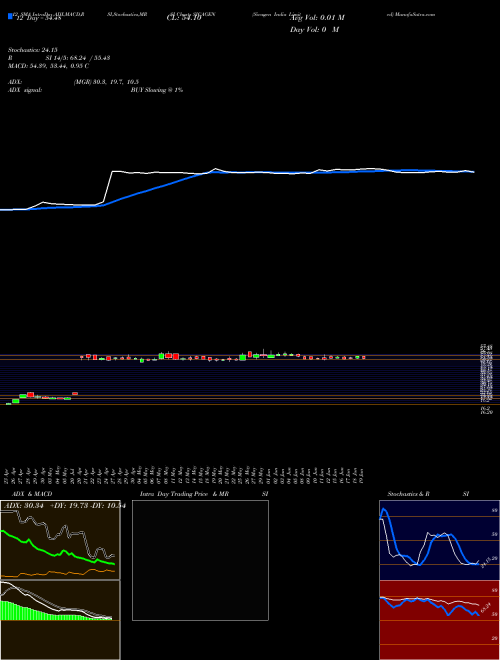The height and width of the screenshot is (660, 500).
Task: Open the MACD green histogram panel
Action: 60,620
